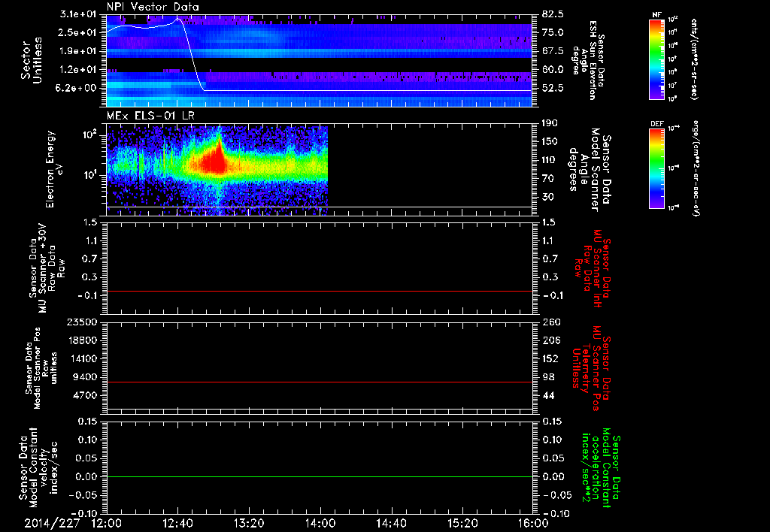
Task: Click the '98' telemetry axis tick
Action: click(x=548, y=377)
